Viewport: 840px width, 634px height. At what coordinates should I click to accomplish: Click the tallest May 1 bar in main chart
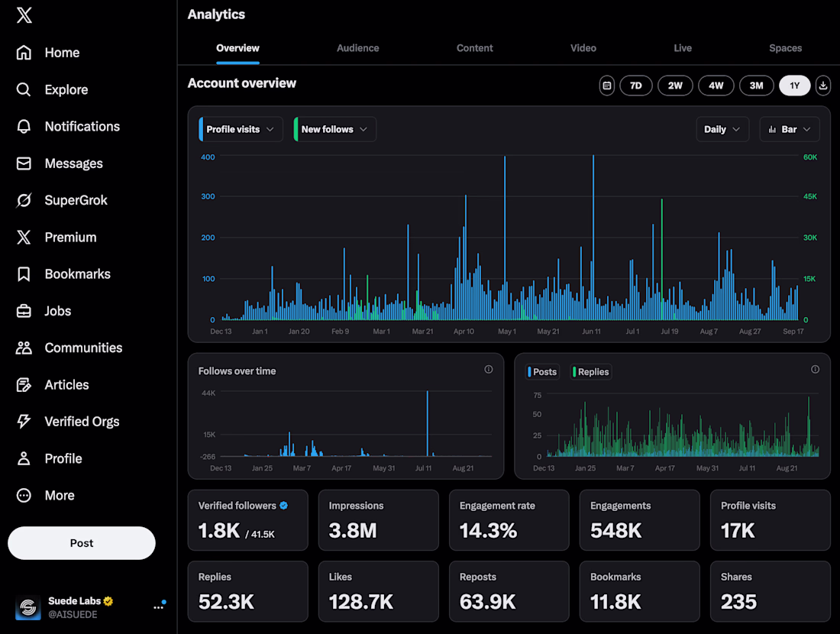505,238
